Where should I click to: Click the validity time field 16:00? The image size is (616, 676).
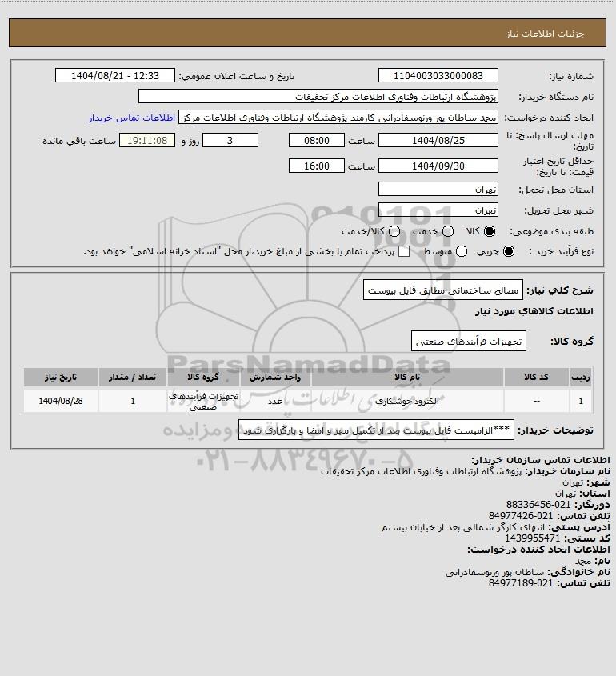(317, 166)
